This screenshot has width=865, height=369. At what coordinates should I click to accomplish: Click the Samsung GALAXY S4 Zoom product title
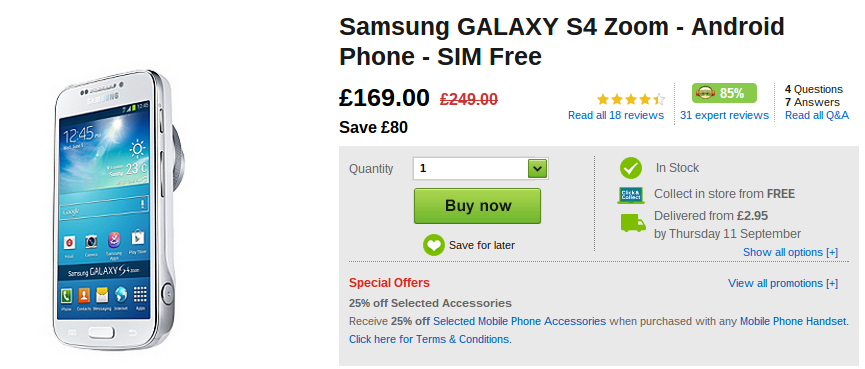click(x=562, y=41)
